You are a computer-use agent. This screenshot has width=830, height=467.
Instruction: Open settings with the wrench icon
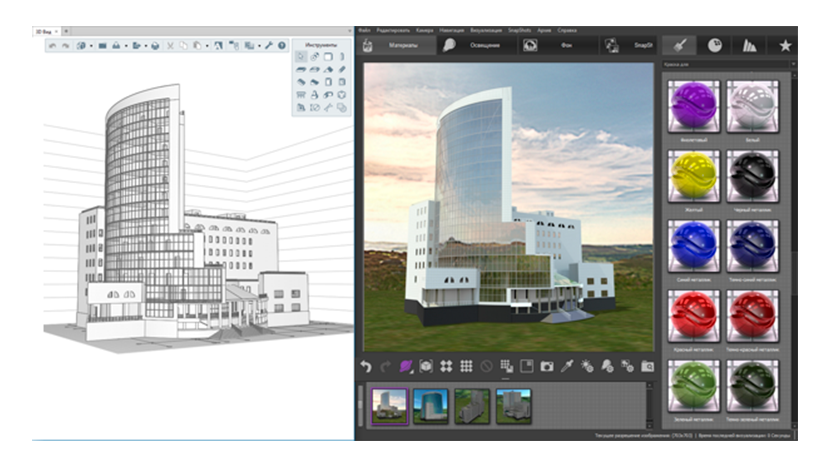tap(269, 46)
